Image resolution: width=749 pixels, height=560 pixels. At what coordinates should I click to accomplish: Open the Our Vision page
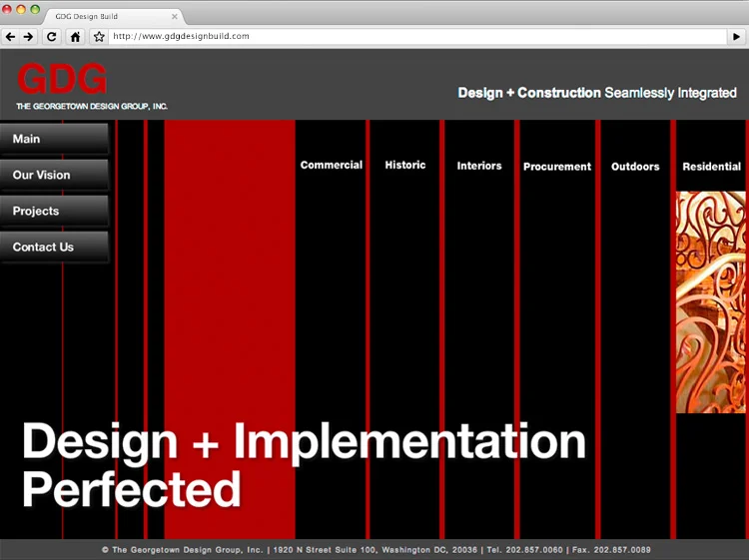(x=54, y=175)
